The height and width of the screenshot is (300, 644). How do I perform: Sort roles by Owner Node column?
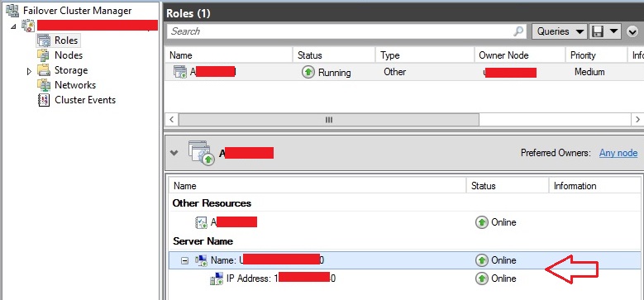[519, 55]
